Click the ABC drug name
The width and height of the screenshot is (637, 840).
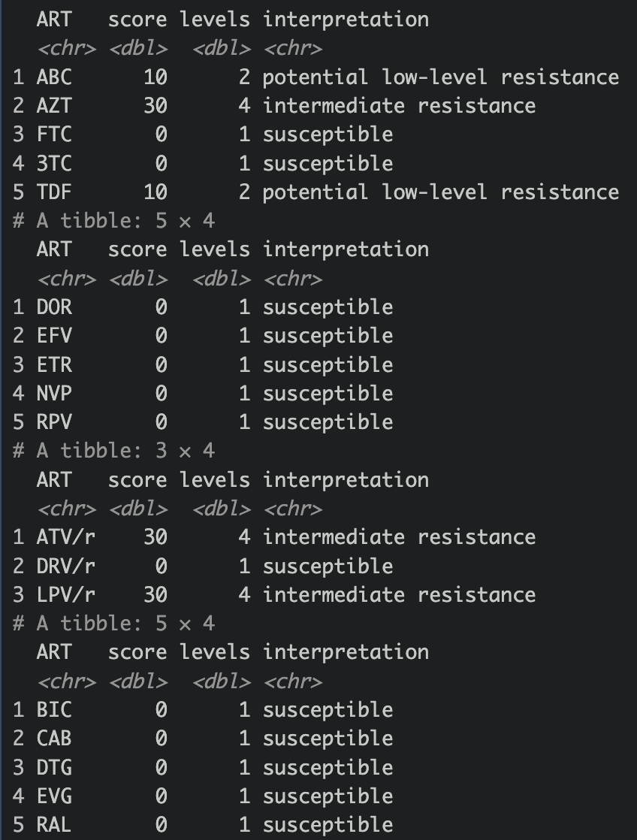(54, 77)
